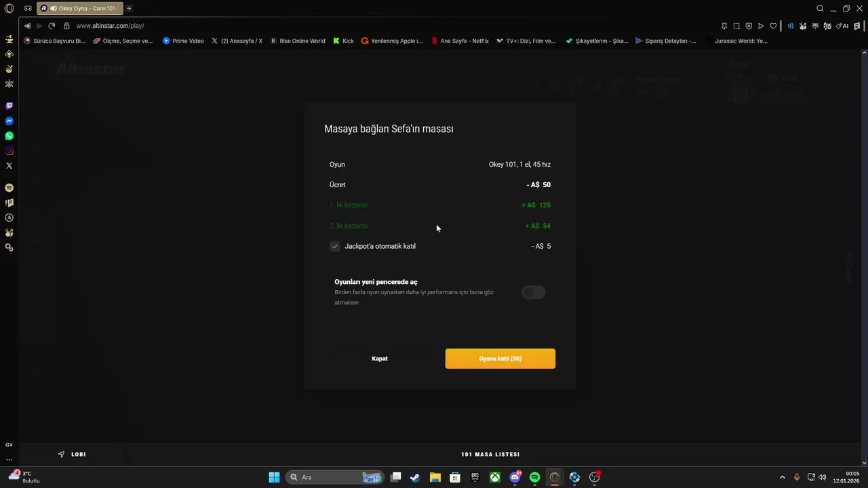Open the Opera GX main menu logo
This screenshot has width=868, height=488.
tap(9, 9)
